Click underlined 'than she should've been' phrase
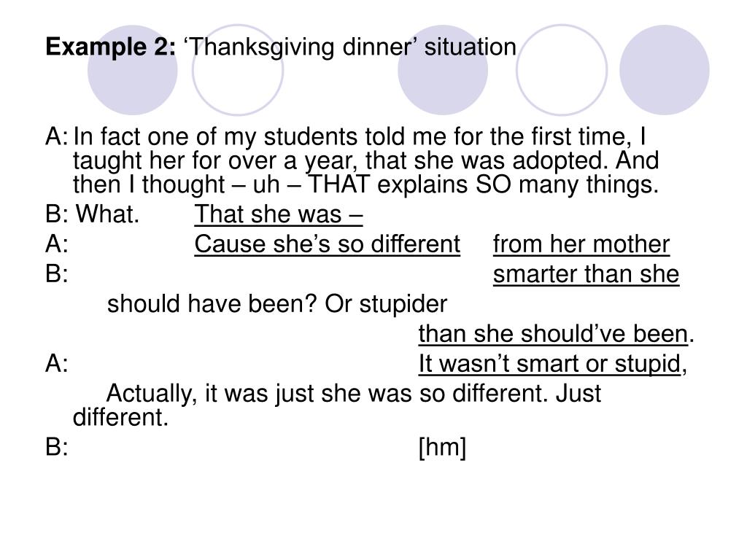This screenshot has height=560, width=747. [554, 334]
